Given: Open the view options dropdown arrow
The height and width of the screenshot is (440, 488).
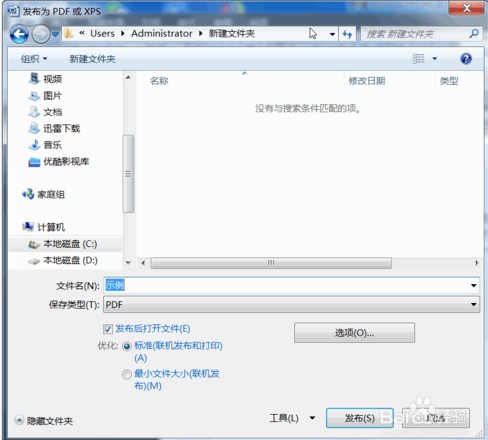Looking at the screenshot, I should [435, 59].
